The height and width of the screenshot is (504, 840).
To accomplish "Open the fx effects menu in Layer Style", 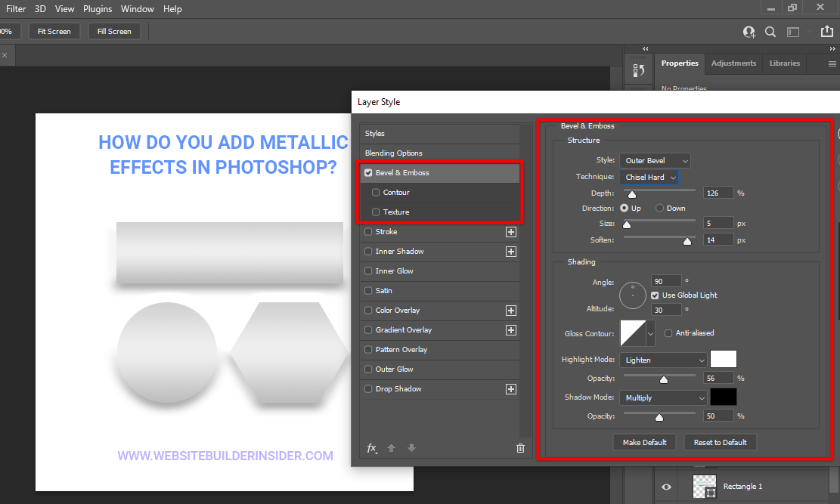I will tap(372, 447).
